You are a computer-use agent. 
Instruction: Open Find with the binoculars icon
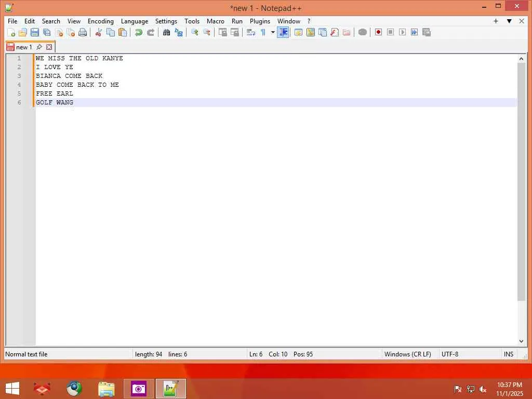(x=166, y=32)
